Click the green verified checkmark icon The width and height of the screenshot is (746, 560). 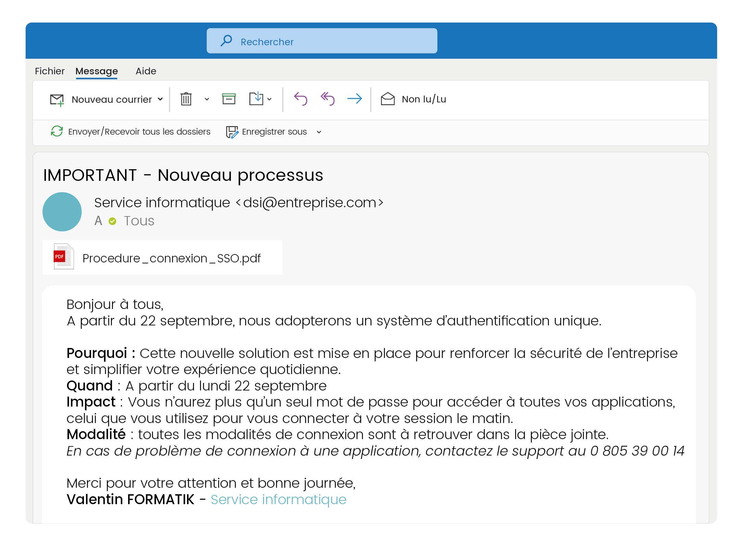tap(112, 221)
